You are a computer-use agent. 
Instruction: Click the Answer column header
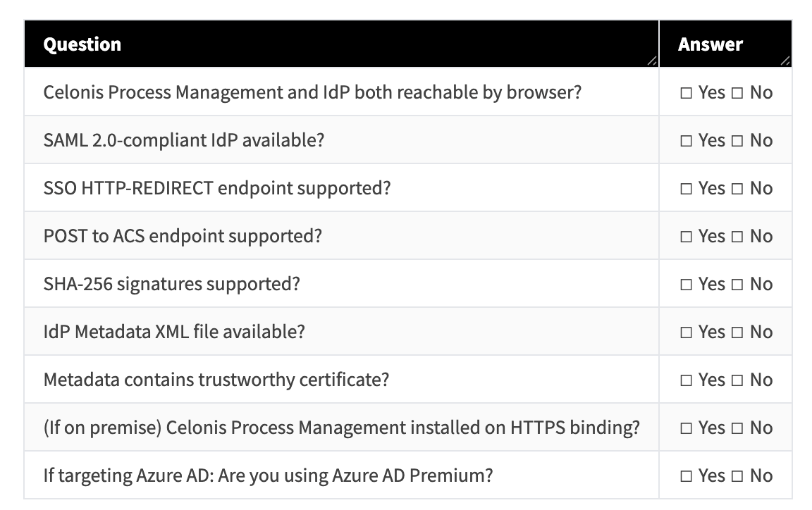(710, 44)
